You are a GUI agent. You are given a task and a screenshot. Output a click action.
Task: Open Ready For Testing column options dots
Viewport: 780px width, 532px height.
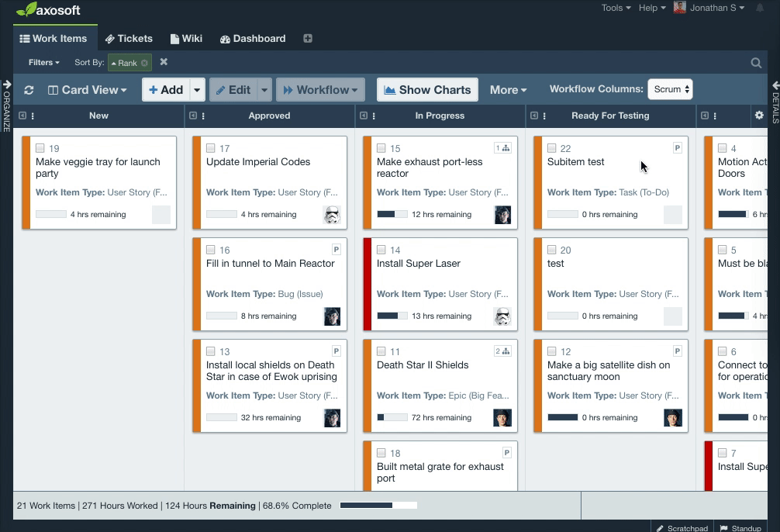pyautogui.click(x=544, y=116)
